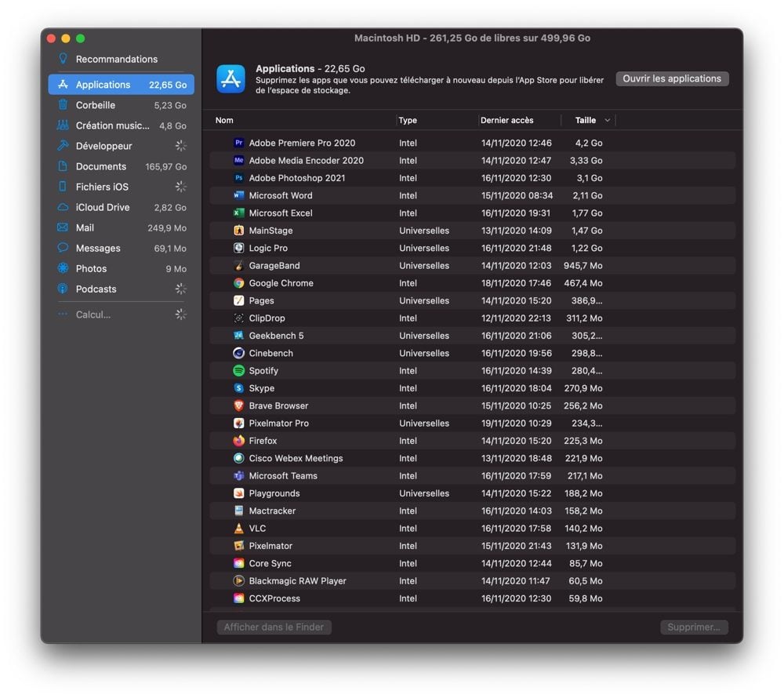The width and height of the screenshot is (784, 698).
Task: Select the Messages sidebar category
Action: pos(121,248)
